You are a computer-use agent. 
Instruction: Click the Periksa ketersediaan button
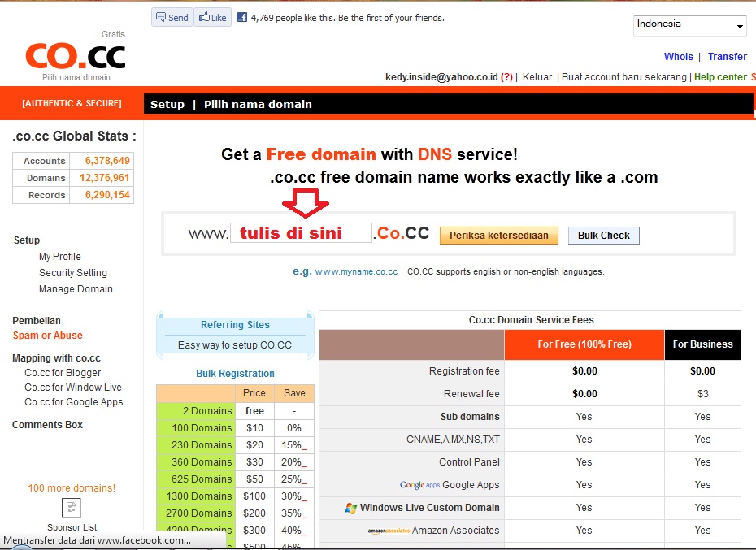click(x=499, y=236)
